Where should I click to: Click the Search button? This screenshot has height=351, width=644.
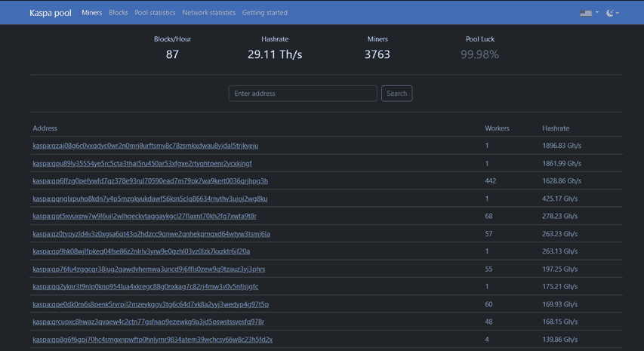[x=397, y=93]
